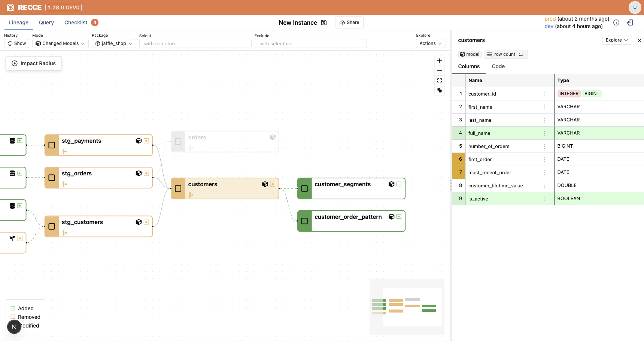Viewport: 644px width, 341px height.
Task: Open column options for customer_id
Action: click(544, 94)
